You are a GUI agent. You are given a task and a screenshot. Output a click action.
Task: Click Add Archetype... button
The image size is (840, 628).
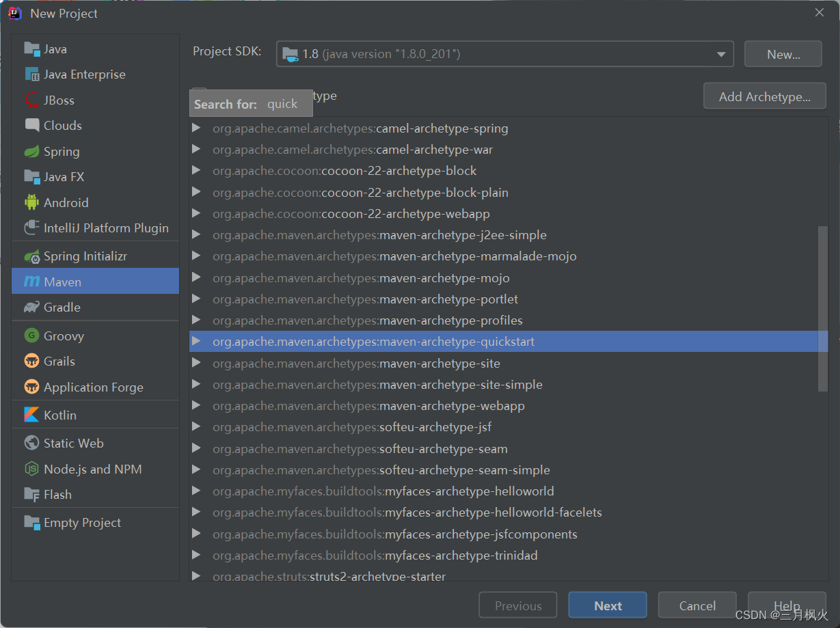point(765,96)
